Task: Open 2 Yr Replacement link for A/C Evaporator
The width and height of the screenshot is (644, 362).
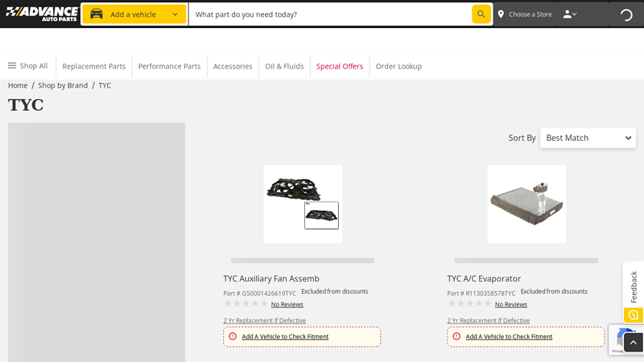Action: tap(489, 320)
